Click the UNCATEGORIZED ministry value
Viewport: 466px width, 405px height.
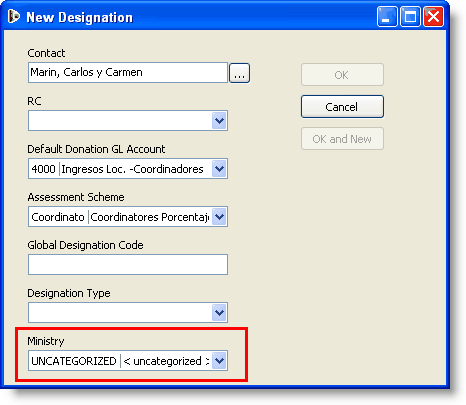pyautogui.click(x=74, y=361)
